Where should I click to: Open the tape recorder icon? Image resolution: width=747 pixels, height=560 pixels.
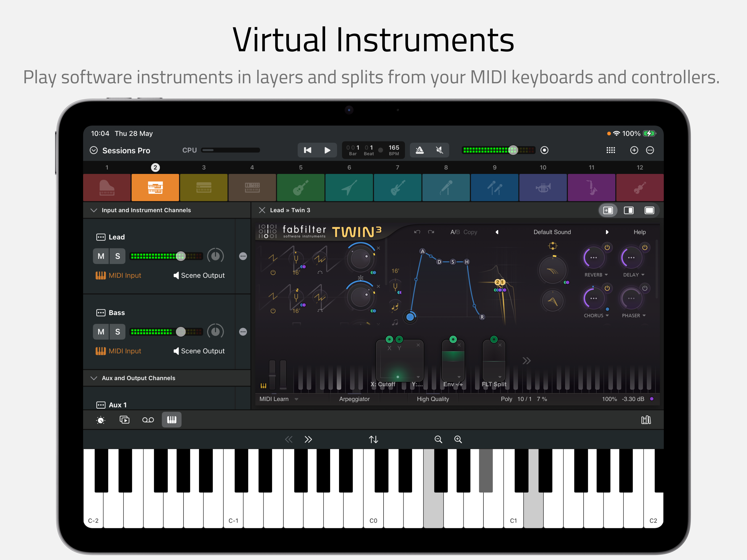click(148, 419)
